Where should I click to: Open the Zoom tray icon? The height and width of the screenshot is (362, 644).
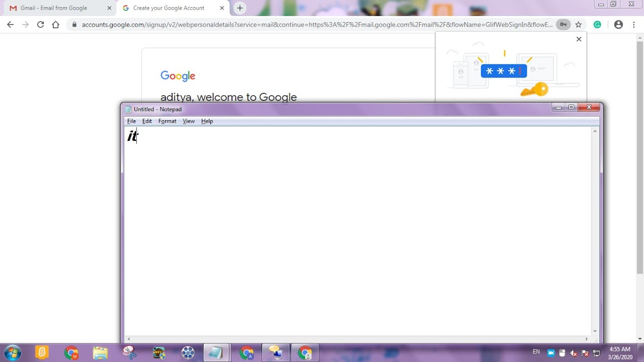[x=551, y=353]
